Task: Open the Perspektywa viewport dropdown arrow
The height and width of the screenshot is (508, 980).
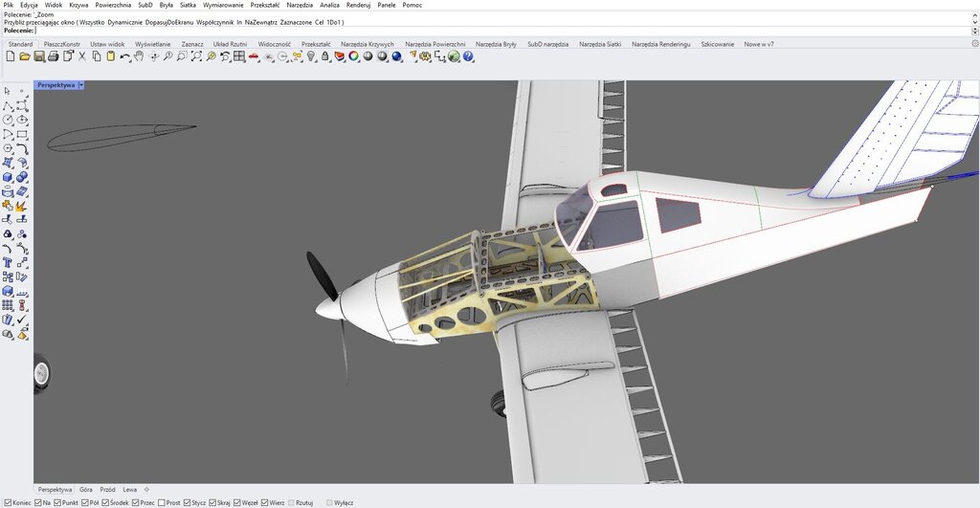Action: (82, 85)
